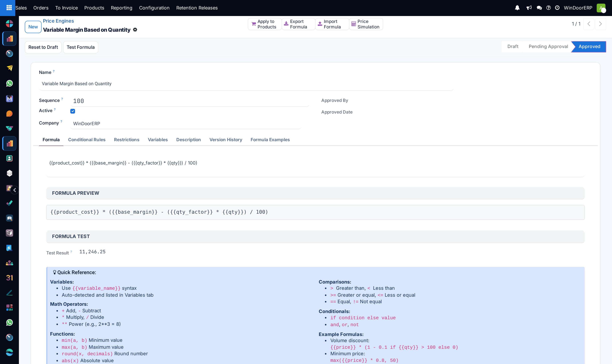This screenshot has height=364, width=612.
Task: Open the calendar 31 icon
Action: 9,278
